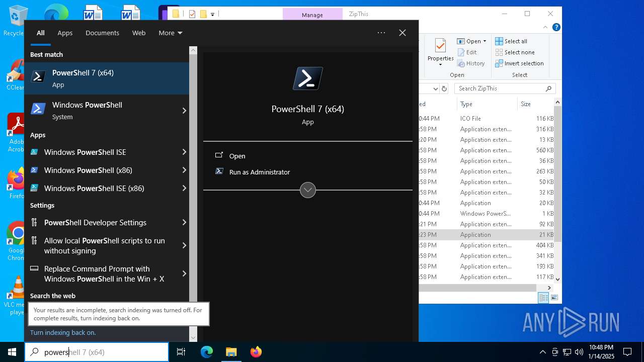Click the taskbar search input box
644x362 pixels.
point(97,352)
